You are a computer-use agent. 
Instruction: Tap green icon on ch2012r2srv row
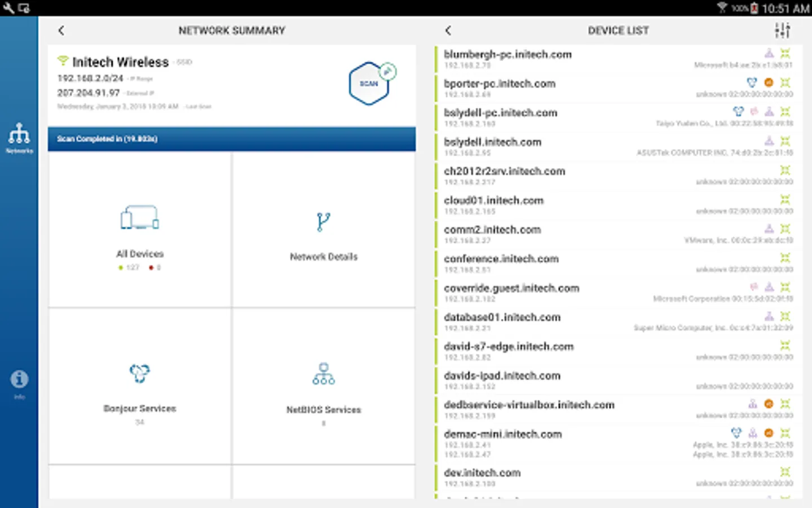785,170
